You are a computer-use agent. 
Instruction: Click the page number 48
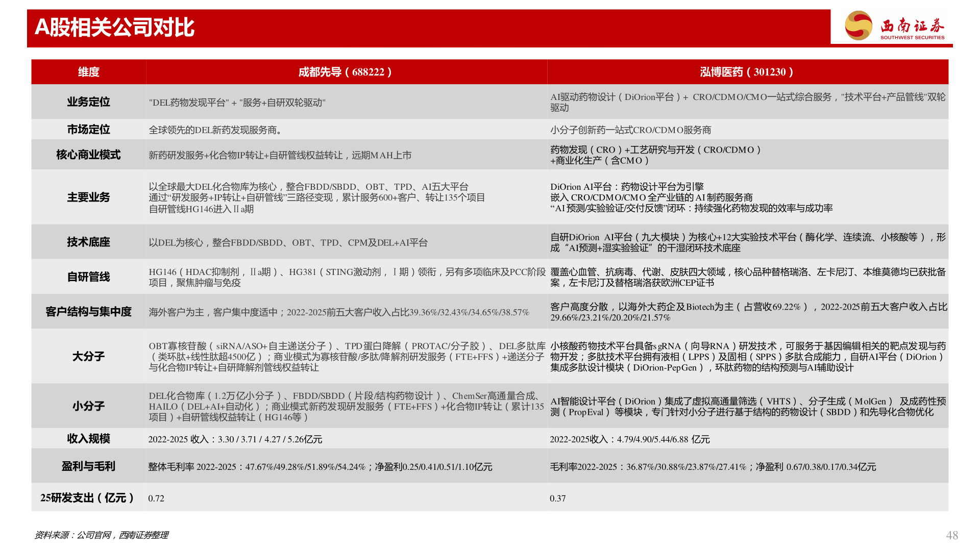tap(952, 535)
